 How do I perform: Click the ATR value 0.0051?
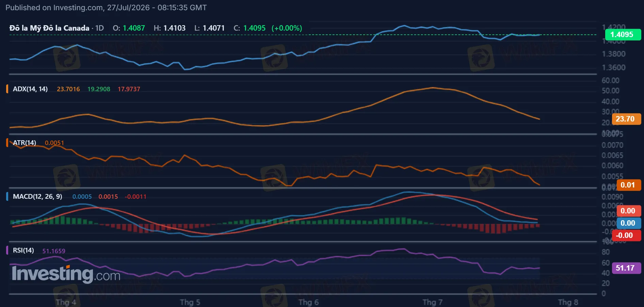pos(54,143)
